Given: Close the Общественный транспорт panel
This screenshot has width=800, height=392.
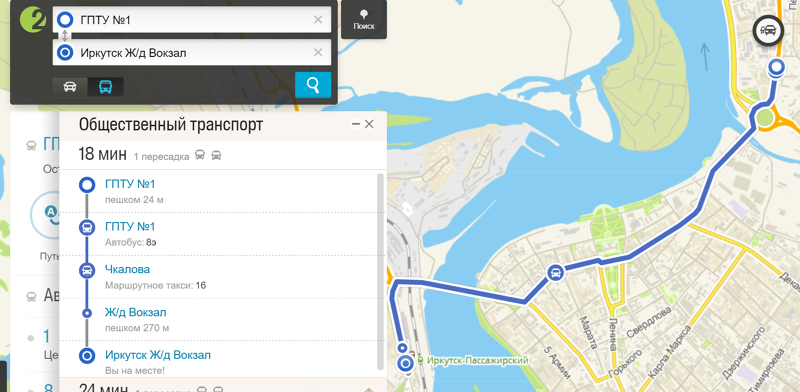Looking at the screenshot, I should [369, 124].
